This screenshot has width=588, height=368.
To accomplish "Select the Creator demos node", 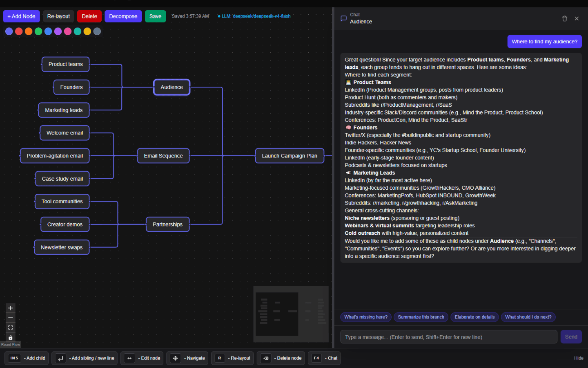I will (65, 224).
